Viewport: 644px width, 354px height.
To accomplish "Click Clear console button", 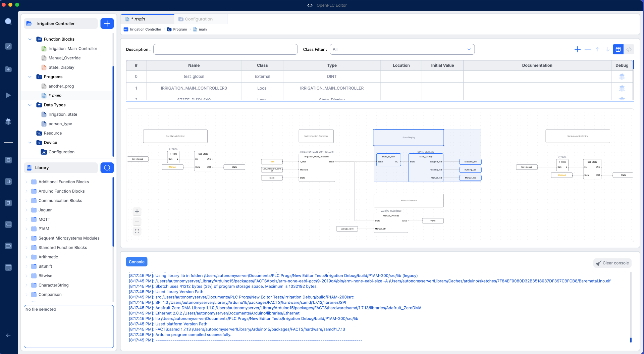I will point(612,263).
